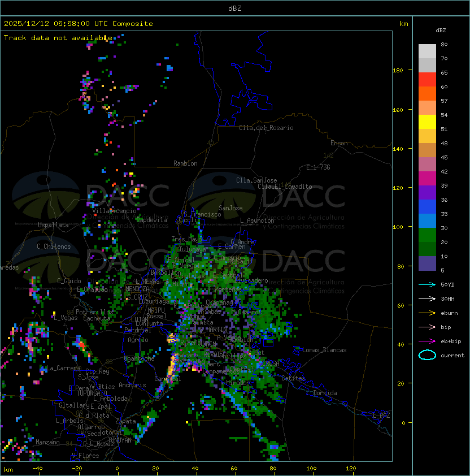This screenshot has width=470, height=476.
Task: Click the cyan current ellipse icon
Action: pyautogui.click(x=427, y=355)
